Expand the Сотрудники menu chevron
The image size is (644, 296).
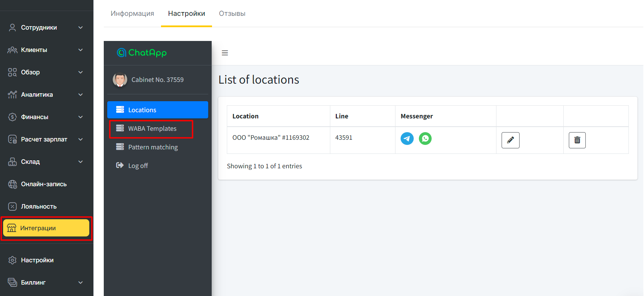pos(80,28)
